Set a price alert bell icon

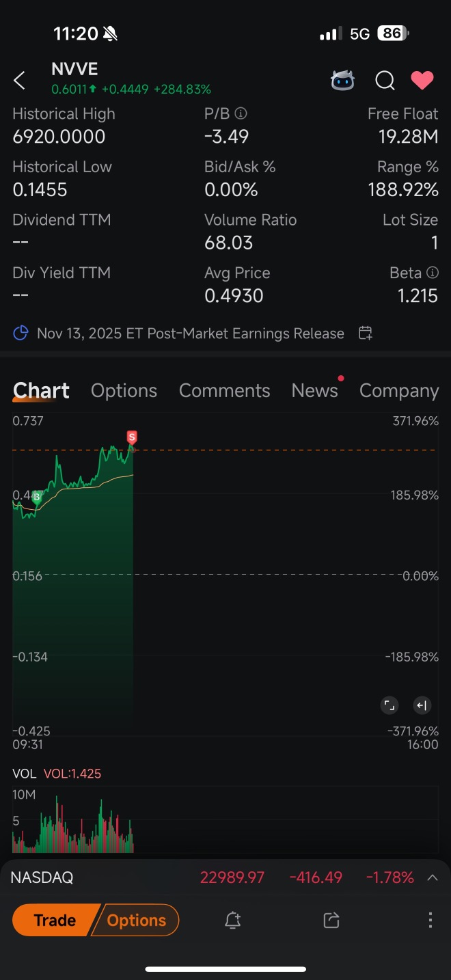tap(232, 920)
